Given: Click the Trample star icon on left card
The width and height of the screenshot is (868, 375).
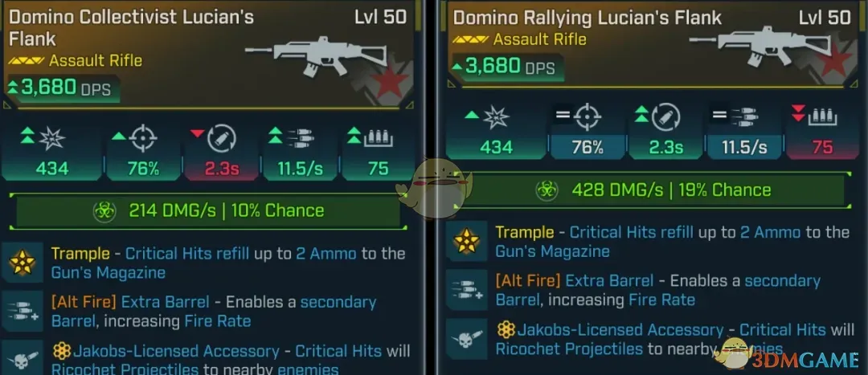Looking at the screenshot, I should pos(23,262).
